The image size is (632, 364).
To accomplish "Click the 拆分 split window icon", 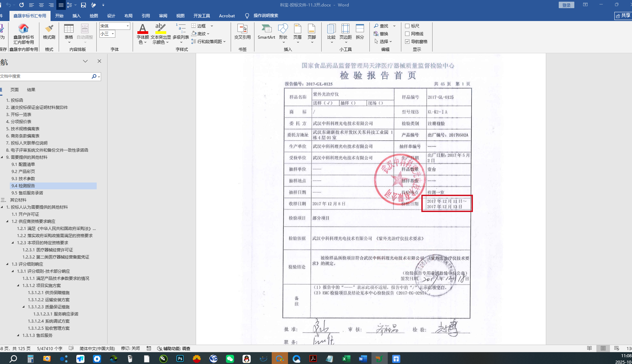I will point(360,29).
